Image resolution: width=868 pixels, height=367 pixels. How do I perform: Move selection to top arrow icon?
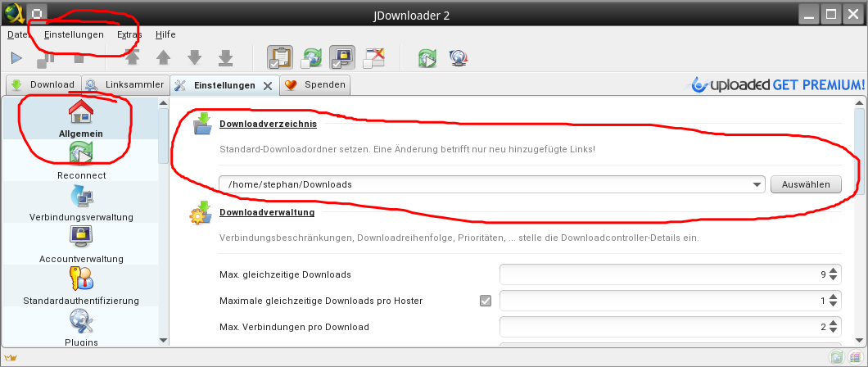coord(133,57)
